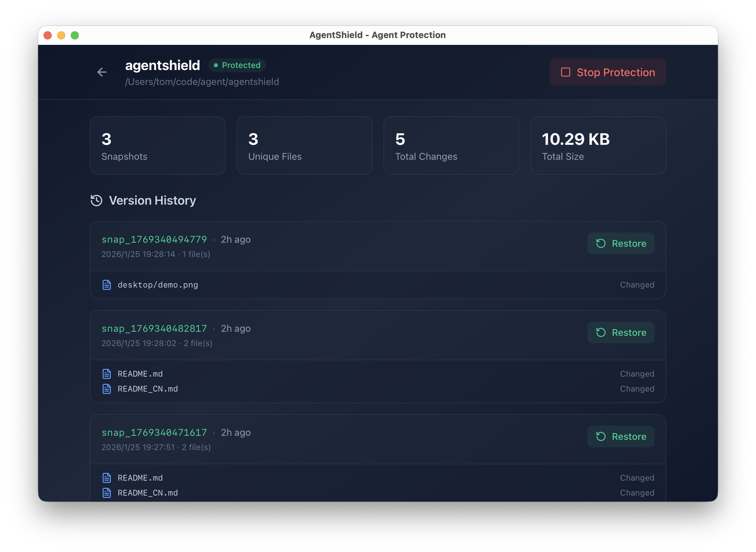Restore snapshot snap_1769340482817
The image size is (756, 552).
coord(621,332)
